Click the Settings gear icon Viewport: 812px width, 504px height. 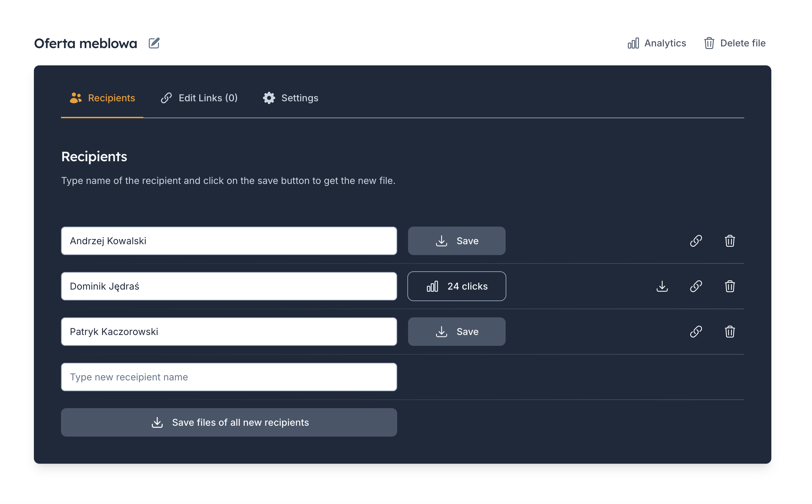(269, 98)
